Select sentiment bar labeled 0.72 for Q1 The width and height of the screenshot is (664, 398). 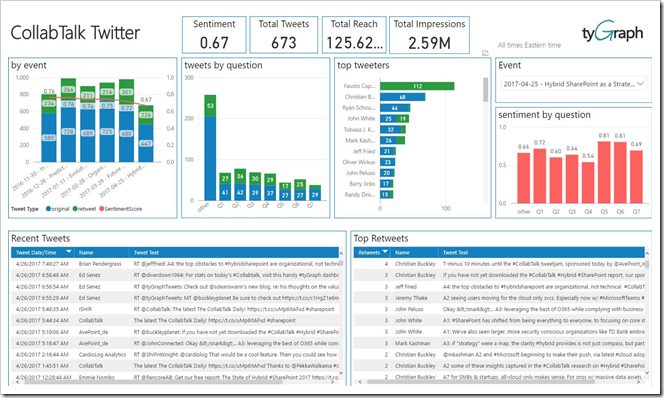pos(540,176)
